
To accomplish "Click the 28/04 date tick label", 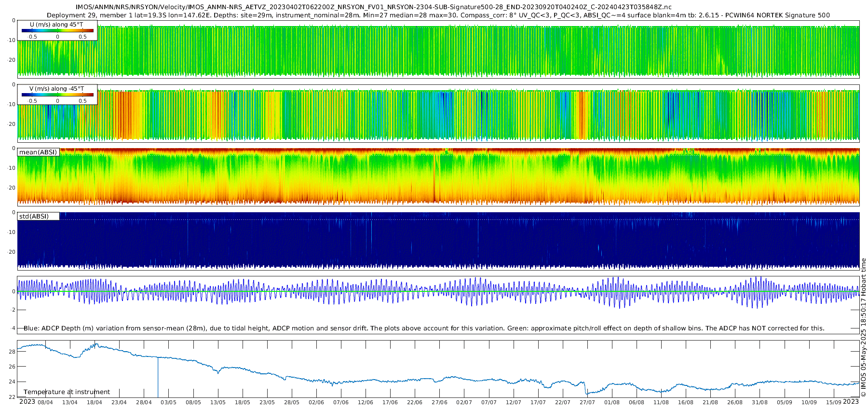I will (x=144, y=402).
